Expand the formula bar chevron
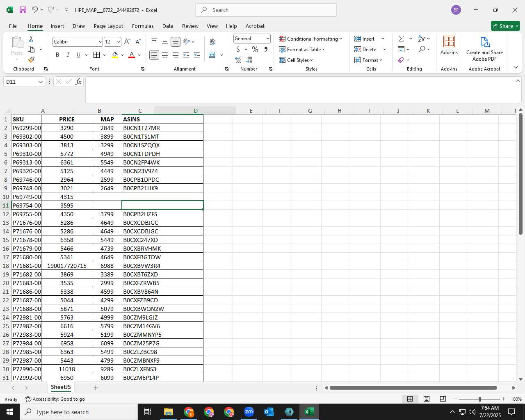The width and height of the screenshot is (525, 420). coord(518,81)
